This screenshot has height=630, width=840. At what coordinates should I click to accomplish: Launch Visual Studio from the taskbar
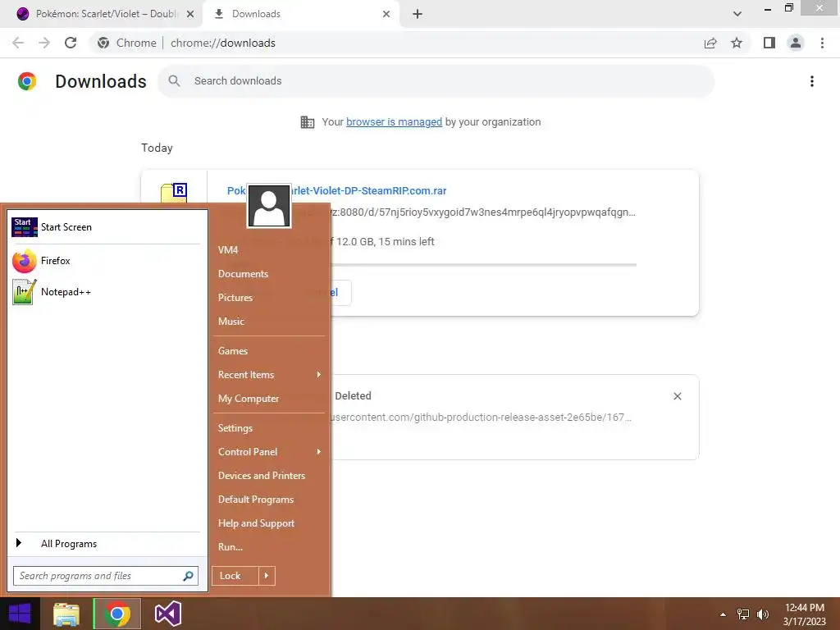pos(167,614)
